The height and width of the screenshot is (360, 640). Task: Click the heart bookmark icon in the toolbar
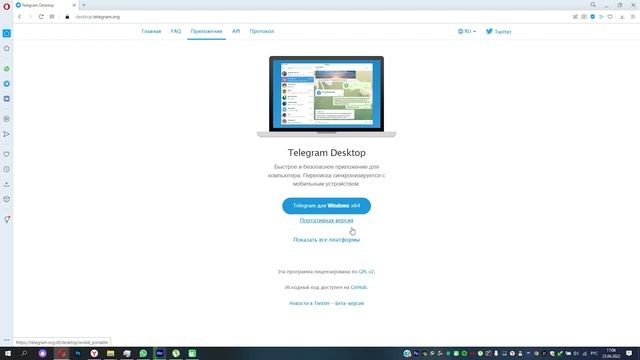click(610, 17)
